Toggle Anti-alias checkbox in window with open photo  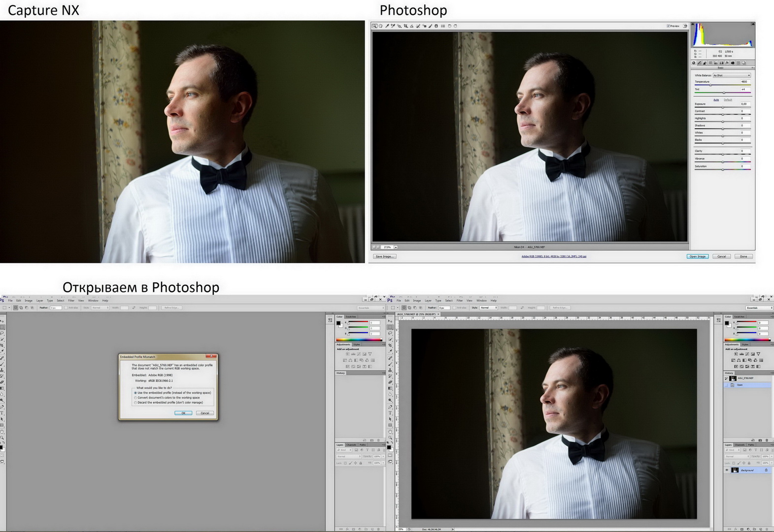tap(454, 308)
